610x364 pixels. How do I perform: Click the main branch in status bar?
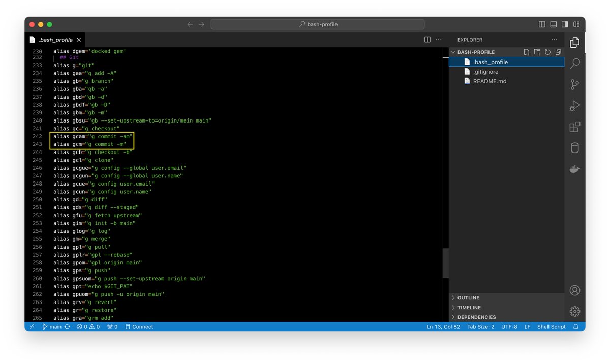52,327
